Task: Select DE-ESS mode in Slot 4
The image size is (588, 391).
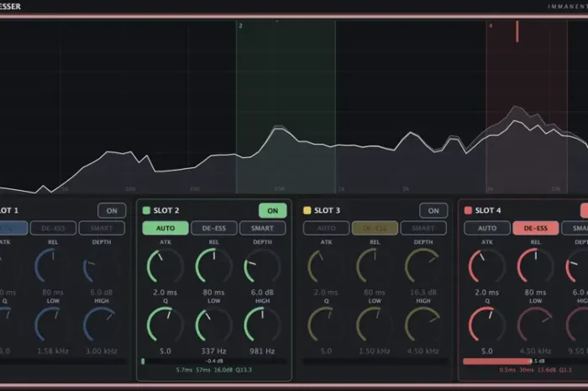Action: coord(536,228)
